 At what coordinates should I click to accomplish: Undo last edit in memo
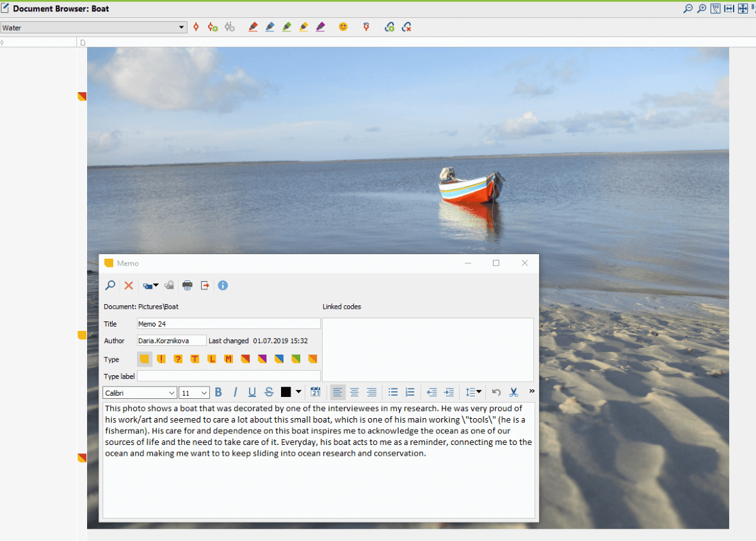(496, 392)
